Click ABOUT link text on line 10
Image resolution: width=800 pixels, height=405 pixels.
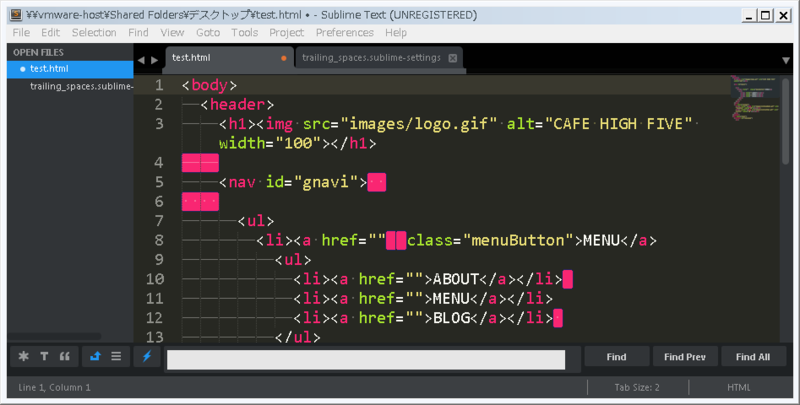(x=456, y=279)
